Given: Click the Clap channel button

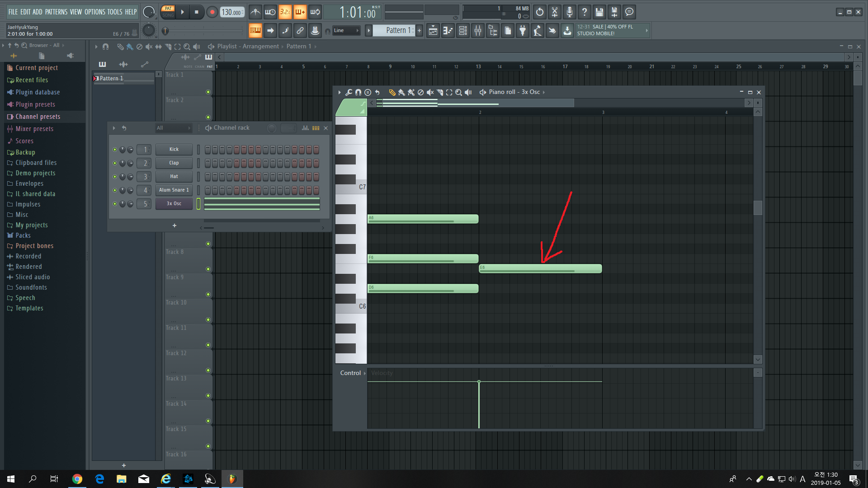Looking at the screenshot, I should (174, 163).
